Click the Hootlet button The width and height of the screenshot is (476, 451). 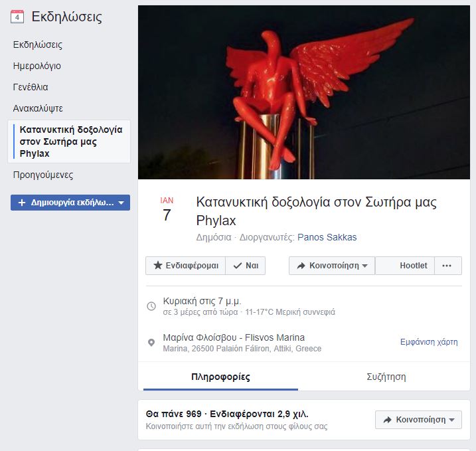tap(405, 266)
